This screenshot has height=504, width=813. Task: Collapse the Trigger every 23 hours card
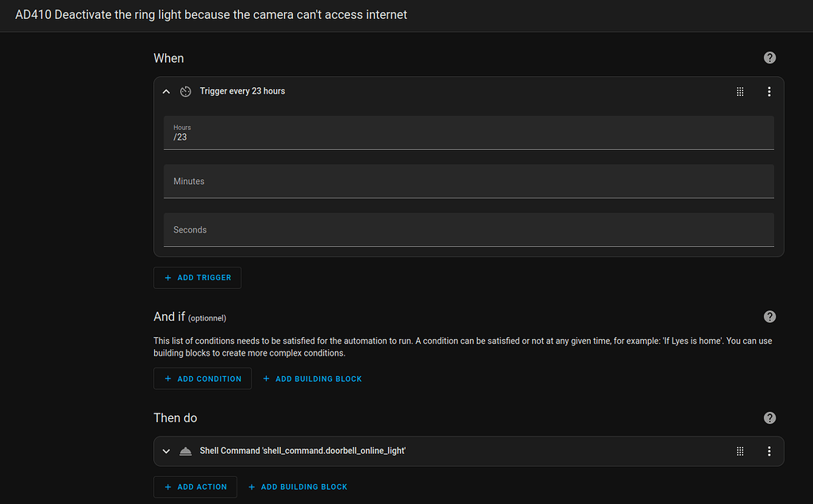pos(166,91)
